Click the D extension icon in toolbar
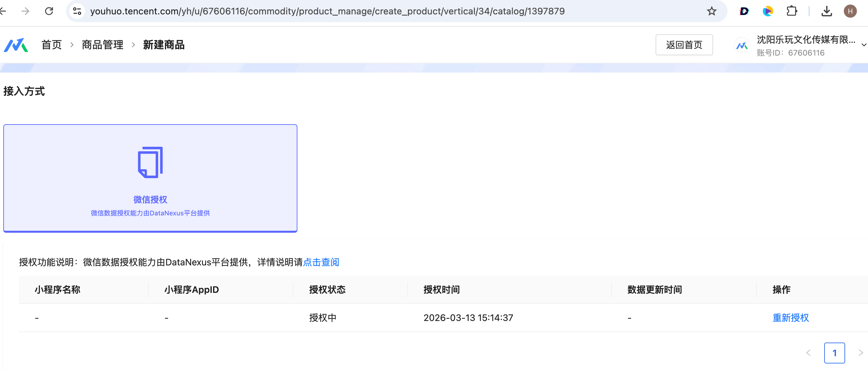Screen dimensions: 868x370 tap(744, 11)
